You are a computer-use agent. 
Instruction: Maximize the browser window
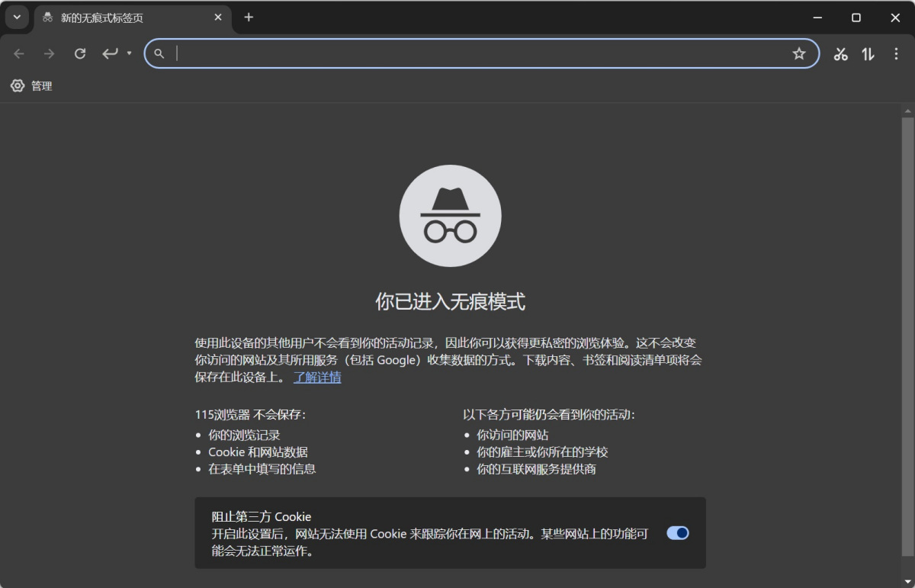pos(856,18)
